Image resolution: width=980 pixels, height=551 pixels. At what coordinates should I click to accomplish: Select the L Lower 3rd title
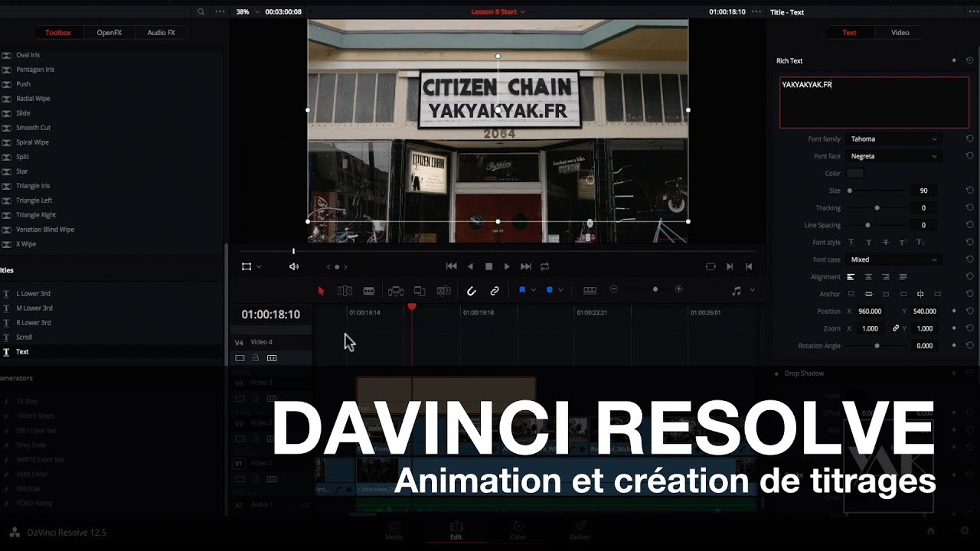[33, 294]
